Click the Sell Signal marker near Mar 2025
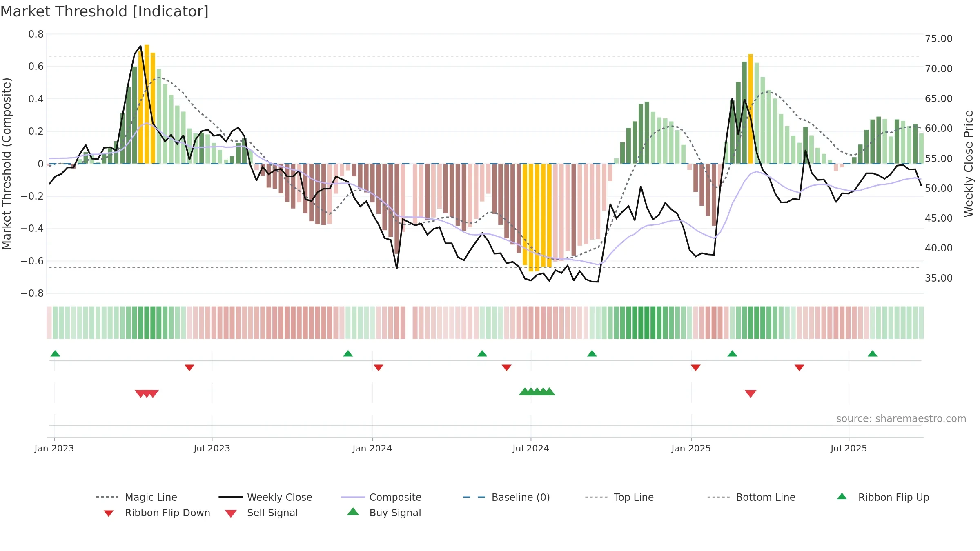Screen dimensions: 980x551 pyautogui.click(x=751, y=393)
